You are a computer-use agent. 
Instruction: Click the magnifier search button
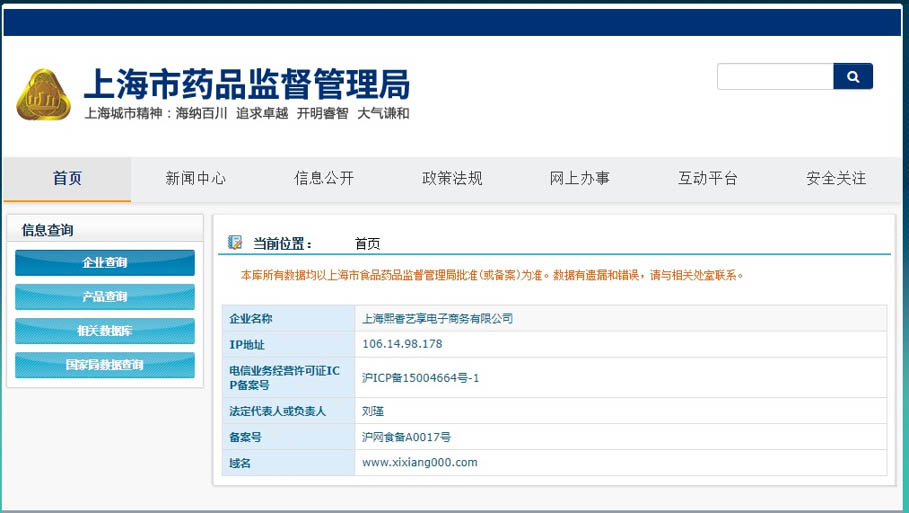[853, 76]
